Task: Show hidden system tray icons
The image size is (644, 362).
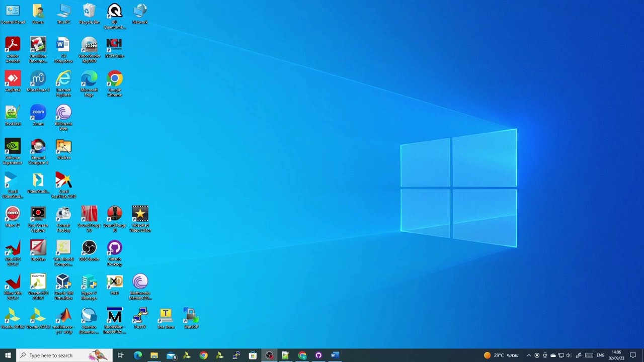Action: tap(529, 355)
